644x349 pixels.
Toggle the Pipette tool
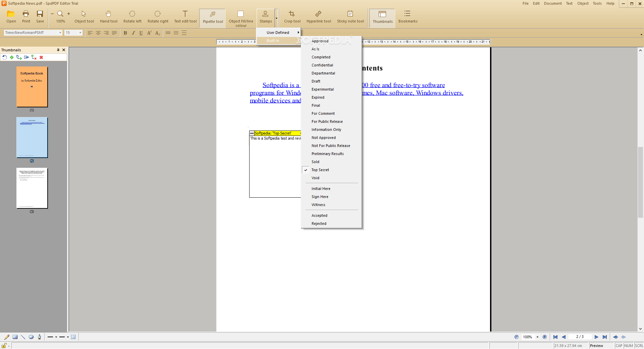213,17
